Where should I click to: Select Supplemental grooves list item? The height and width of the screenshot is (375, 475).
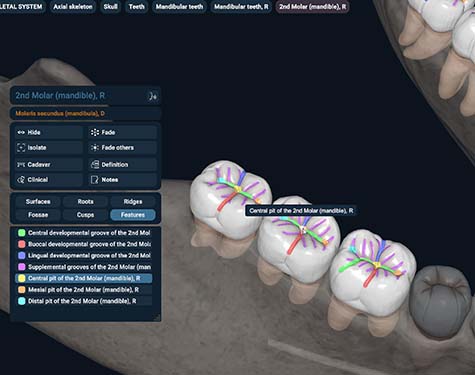point(84,267)
